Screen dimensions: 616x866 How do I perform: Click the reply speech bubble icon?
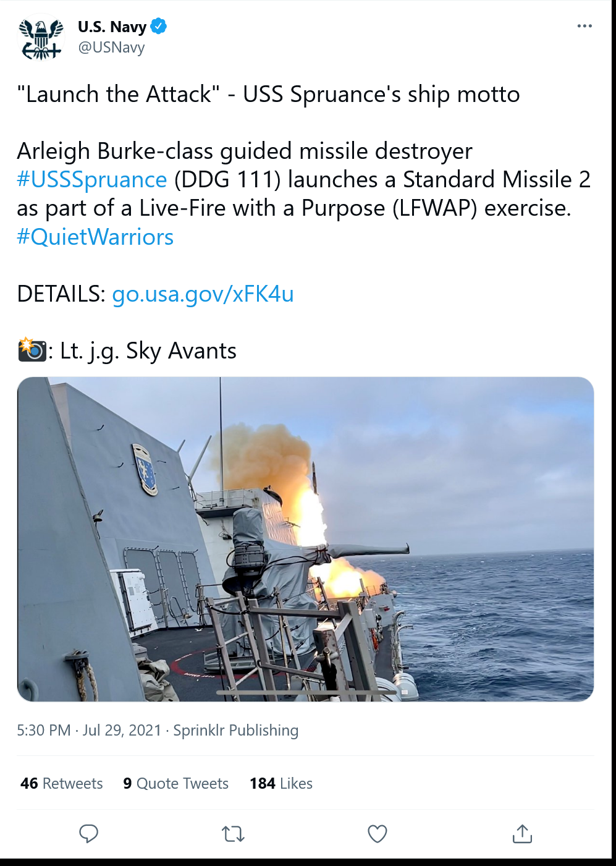click(x=89, y=833)
